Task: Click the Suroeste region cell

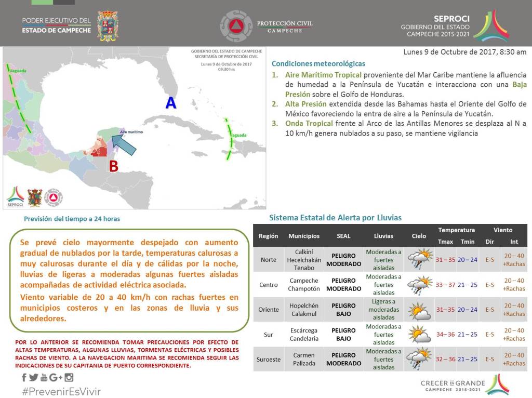Action: pyautogui.click(x=269, y=360)
